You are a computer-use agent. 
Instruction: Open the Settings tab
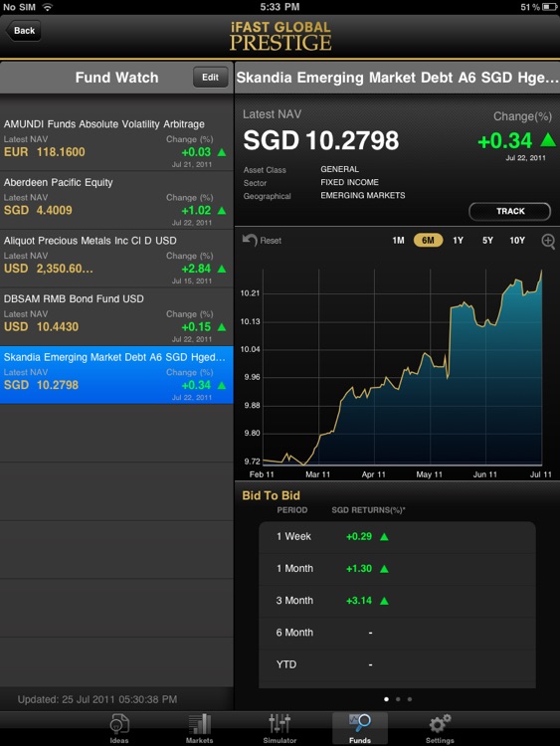click(x=440, y=728)
